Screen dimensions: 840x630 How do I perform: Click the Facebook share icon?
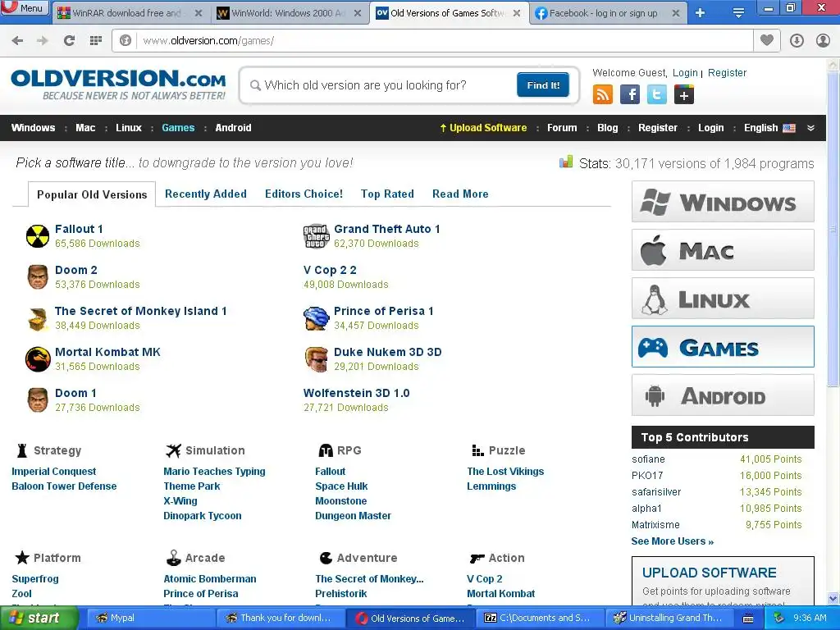tap(629, 95)
